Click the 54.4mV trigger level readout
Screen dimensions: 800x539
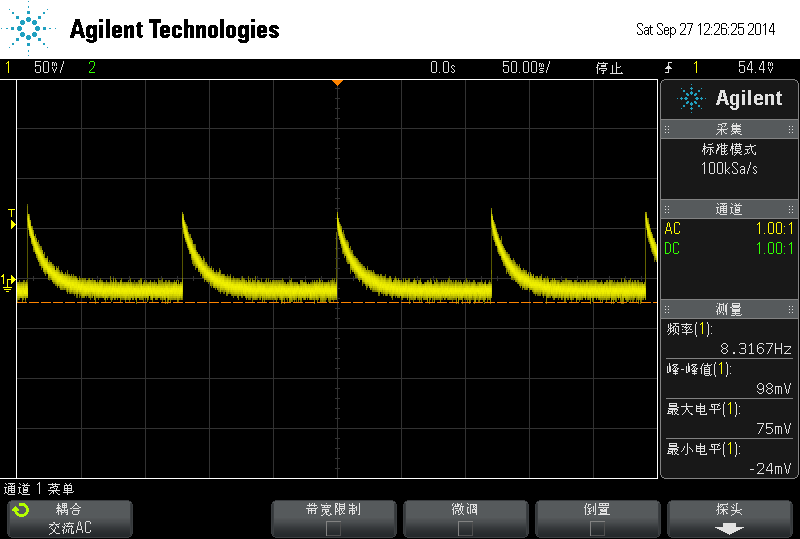756,67
